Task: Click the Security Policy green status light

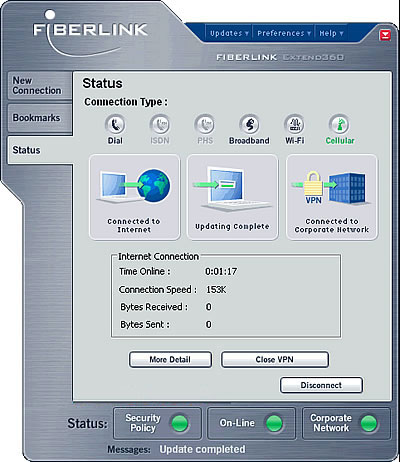Action: 180,423
